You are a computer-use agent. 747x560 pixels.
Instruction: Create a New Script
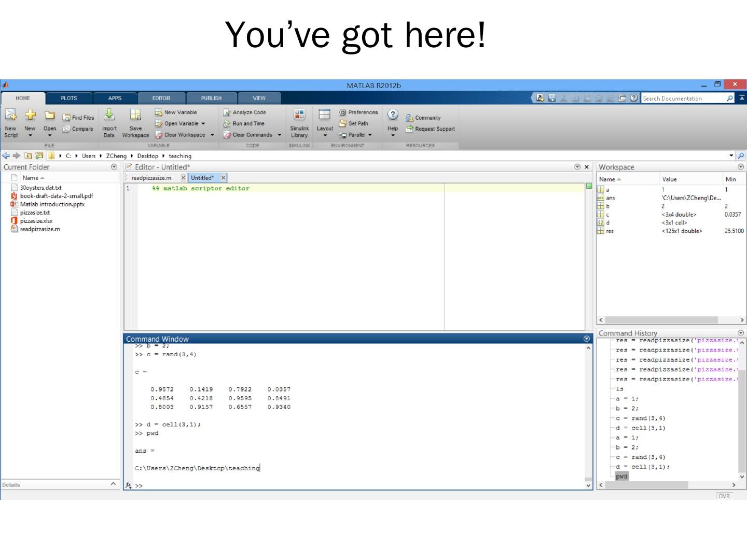[x=11, y=123]
